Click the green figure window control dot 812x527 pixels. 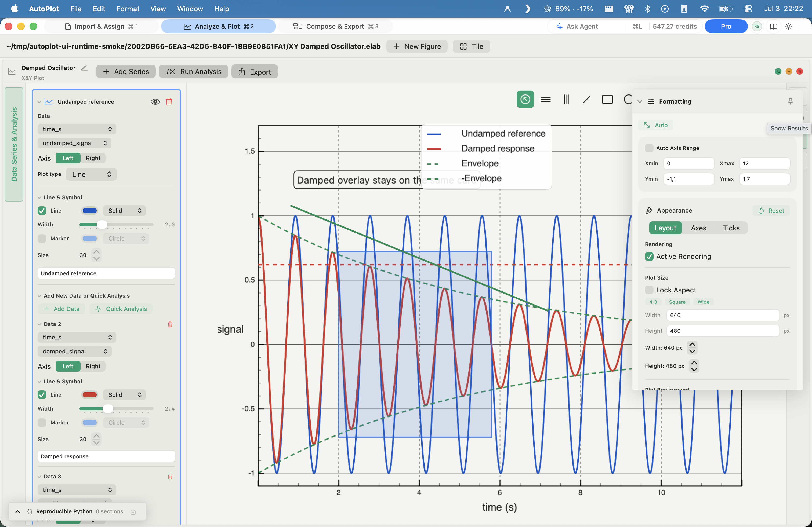pos(778,71)
